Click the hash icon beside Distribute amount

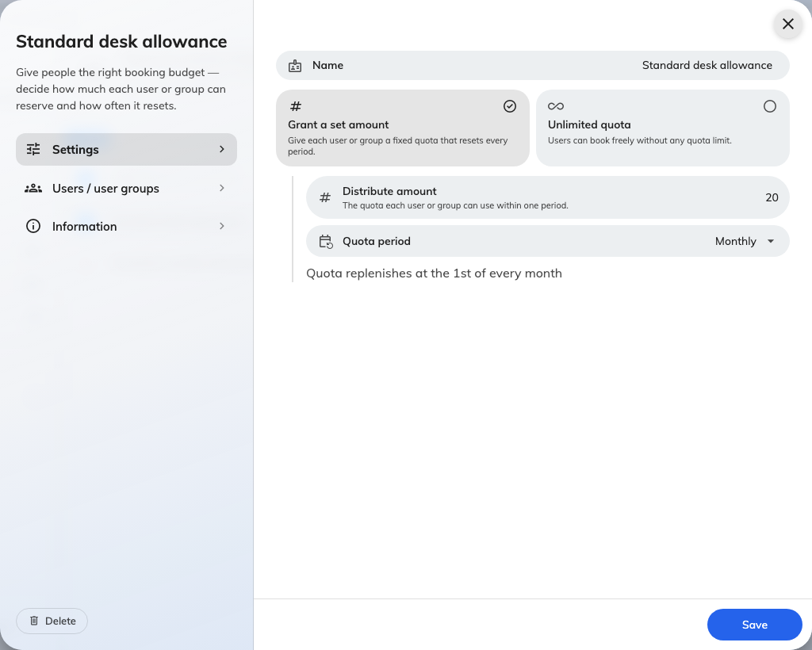(x=325, y=197)
